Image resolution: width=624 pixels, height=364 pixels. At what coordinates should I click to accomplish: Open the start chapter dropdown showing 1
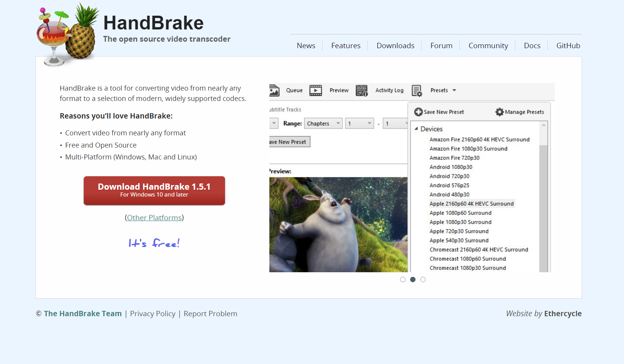pos(360,123)
